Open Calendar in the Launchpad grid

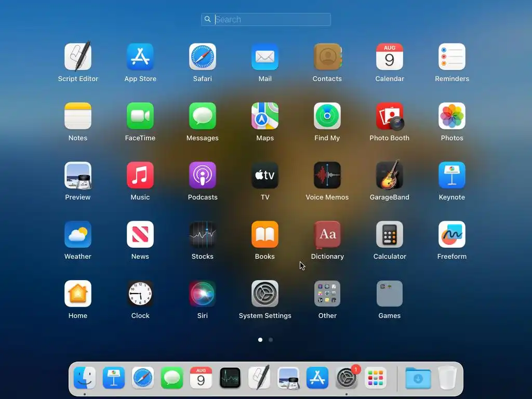tap(390, 56)
